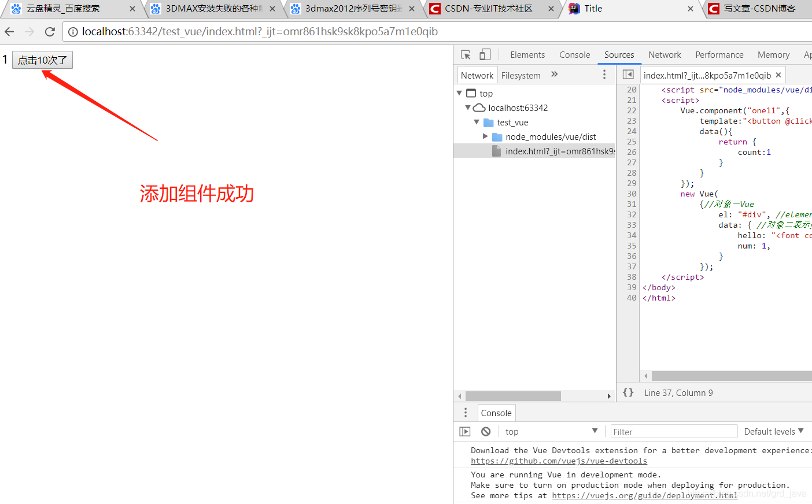Expand the node_modules/vue/dist folder
Image resolution: width=812 pixels, height=504 pixels.
(485, 136)
